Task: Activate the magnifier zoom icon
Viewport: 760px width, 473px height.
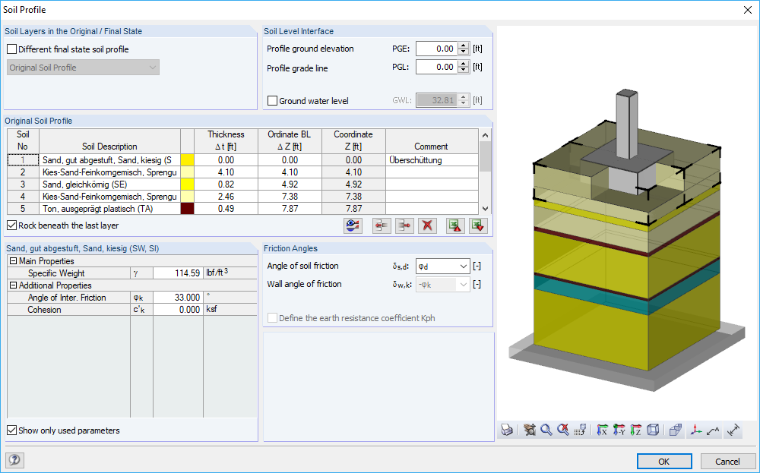Action: tap(546, 430)
